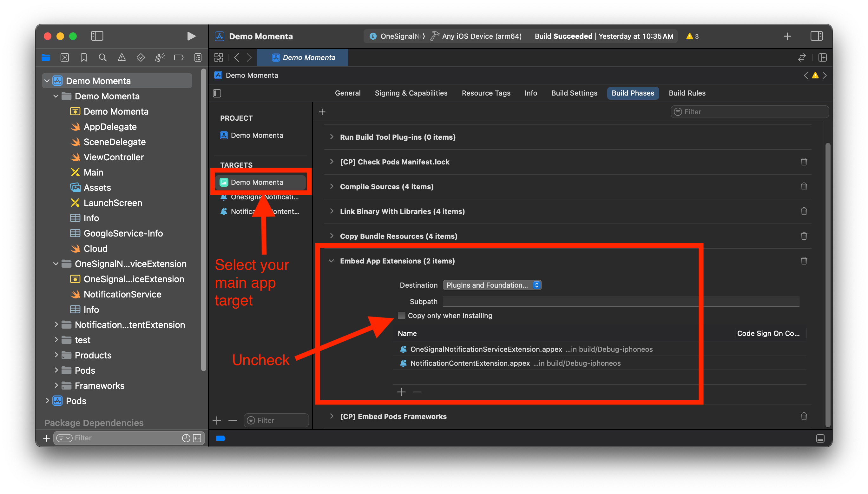Click the related items grid icon
The image size is (868, 494).
click(219, 58)
